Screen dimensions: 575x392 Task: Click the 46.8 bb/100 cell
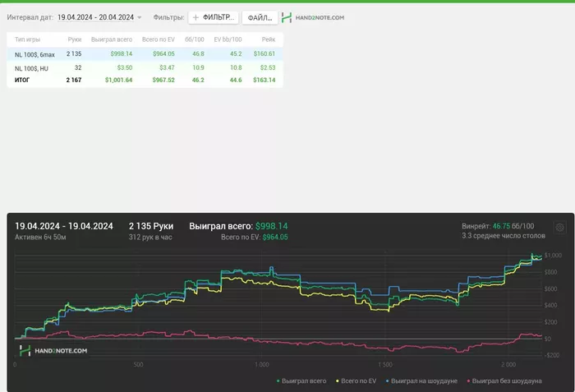(198, 54)
